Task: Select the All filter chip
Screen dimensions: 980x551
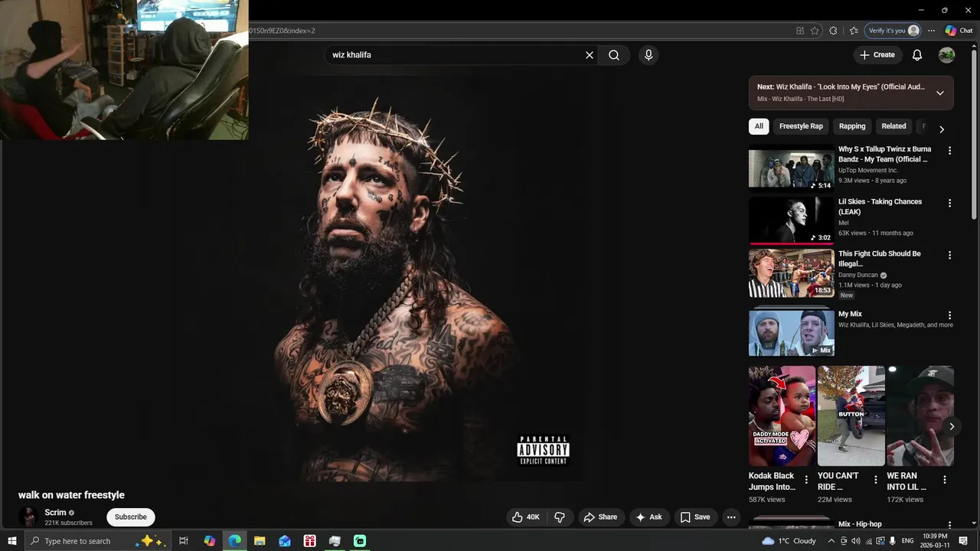Action: [759, 126]
